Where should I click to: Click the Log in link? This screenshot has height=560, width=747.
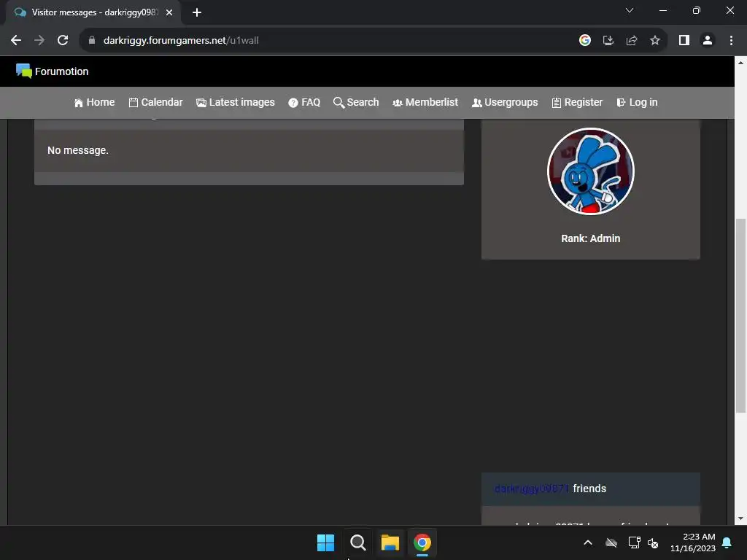[x=637, y=102]
